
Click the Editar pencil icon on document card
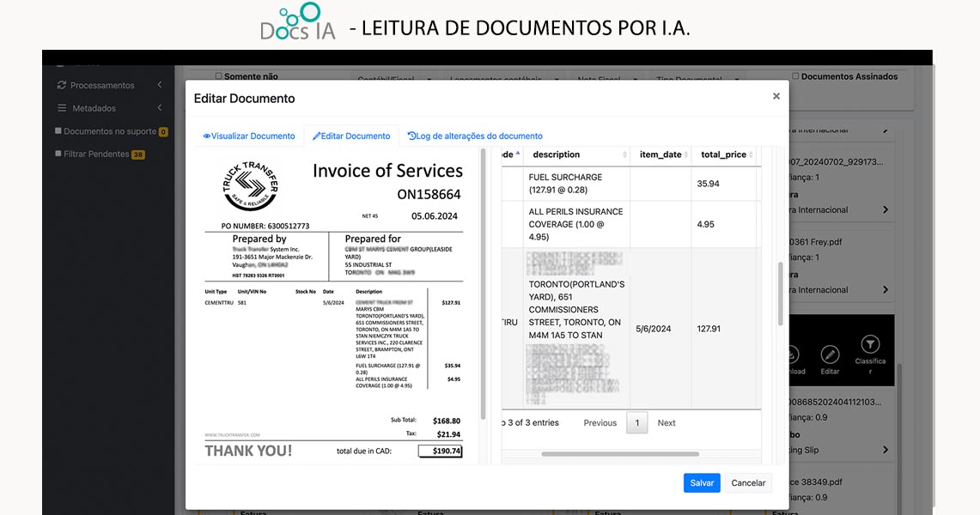pos(830,356)
